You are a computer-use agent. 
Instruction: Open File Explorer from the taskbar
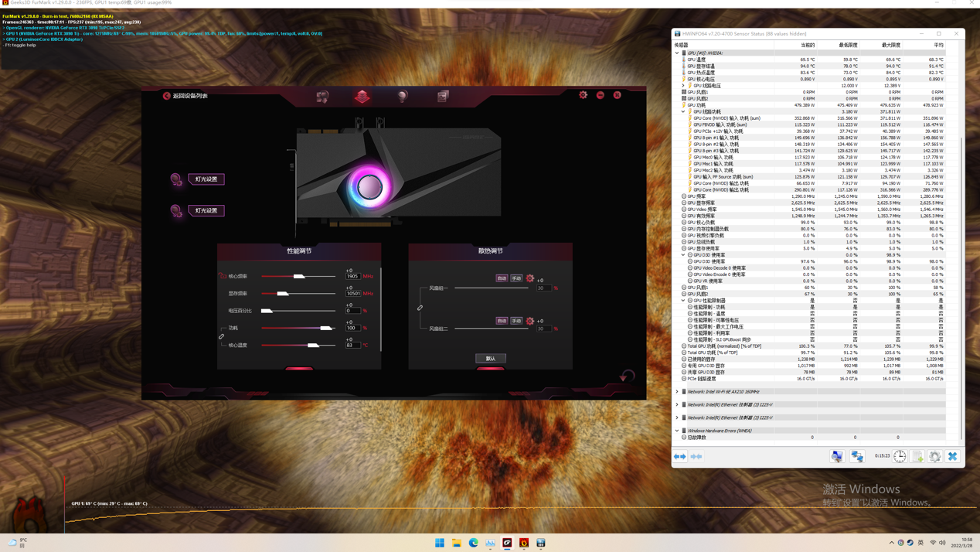457,543
